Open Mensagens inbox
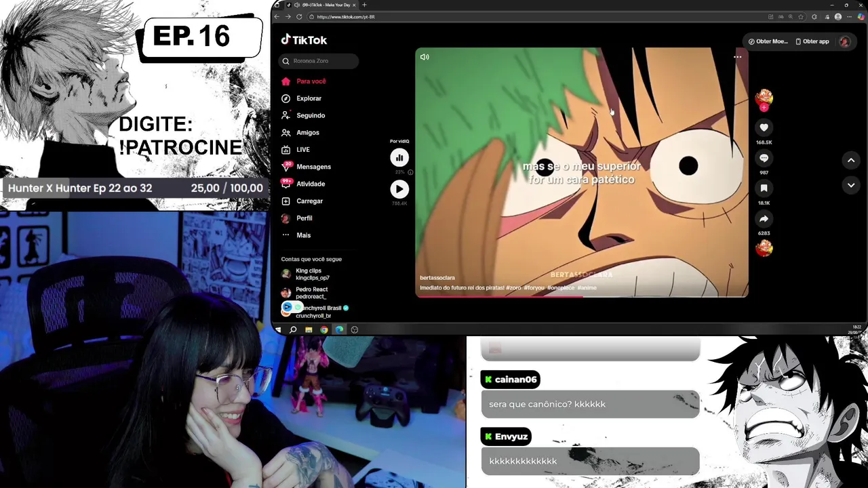Image resolution: width=868 pixels, height=488 pixels. [313, 167]
